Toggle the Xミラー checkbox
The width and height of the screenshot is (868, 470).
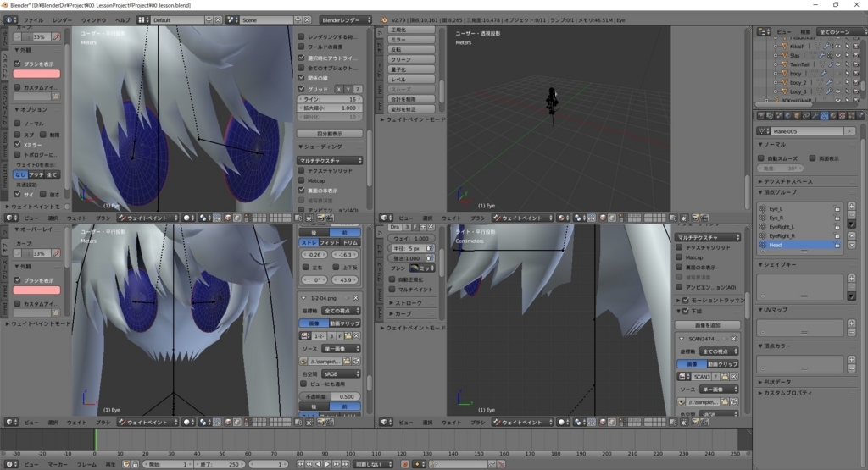pyautogui.click(x=18, y=144)
